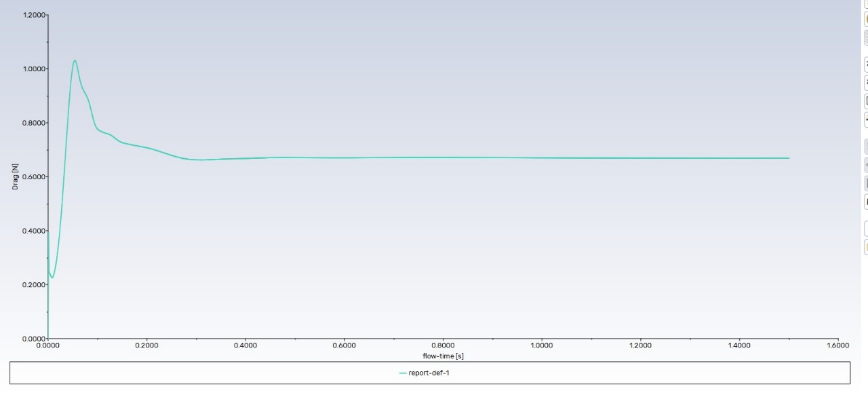
Task: Click the curve's right endpoint near 1.5 s
Action: tap(789, 158)
